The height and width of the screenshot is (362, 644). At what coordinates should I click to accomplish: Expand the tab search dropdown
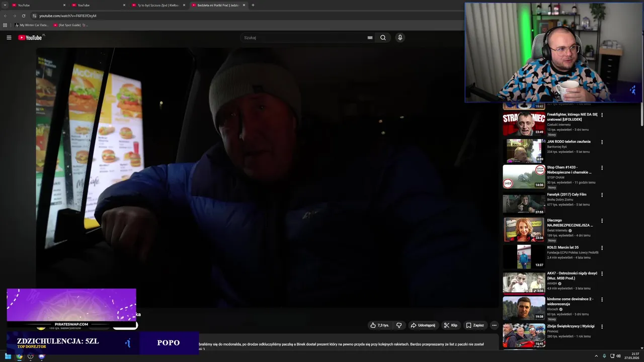coord(5,5)
